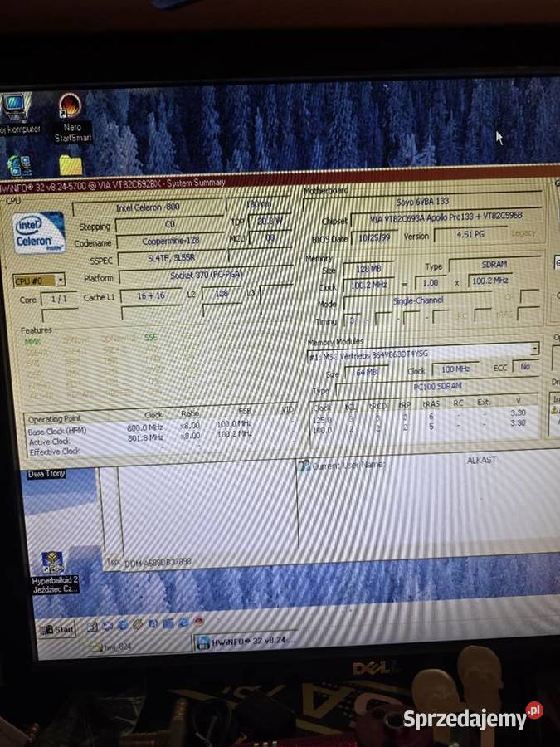Select the memory module #1 combo box
The height and width of the screenshot is (747, 560).
coord(423,354)
